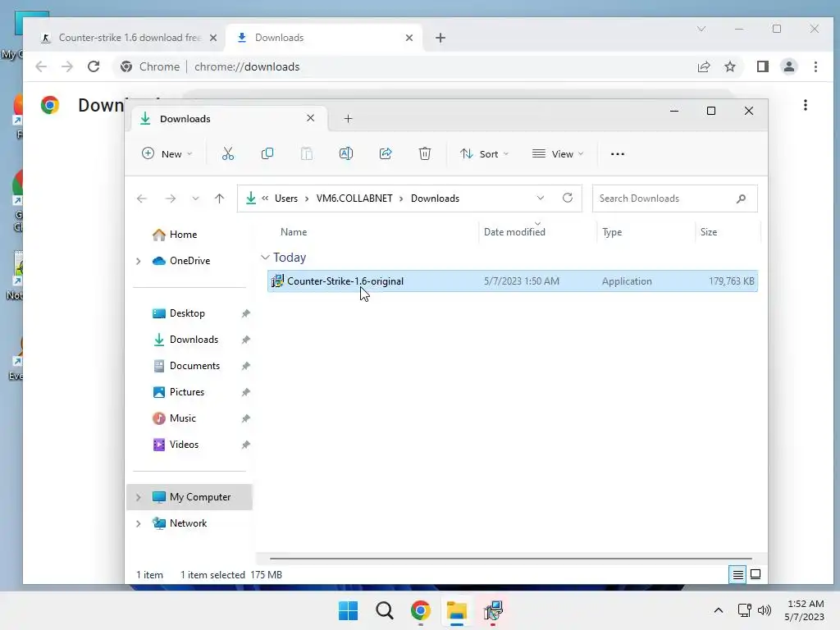Click VM6.COLLABNET in breadcrumb path
840x630 pixels.
pyautogui.click(x=354, y=199)
